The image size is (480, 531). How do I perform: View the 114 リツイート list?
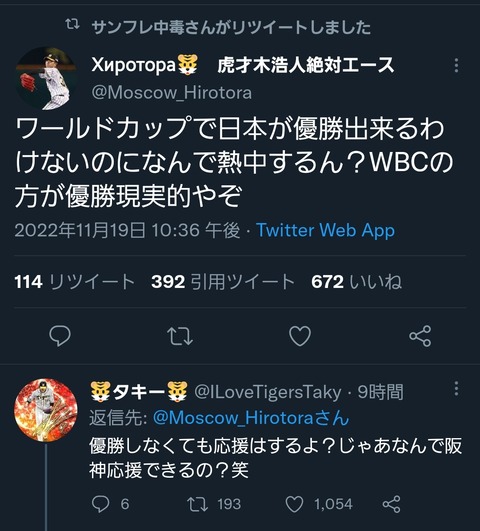75,281
